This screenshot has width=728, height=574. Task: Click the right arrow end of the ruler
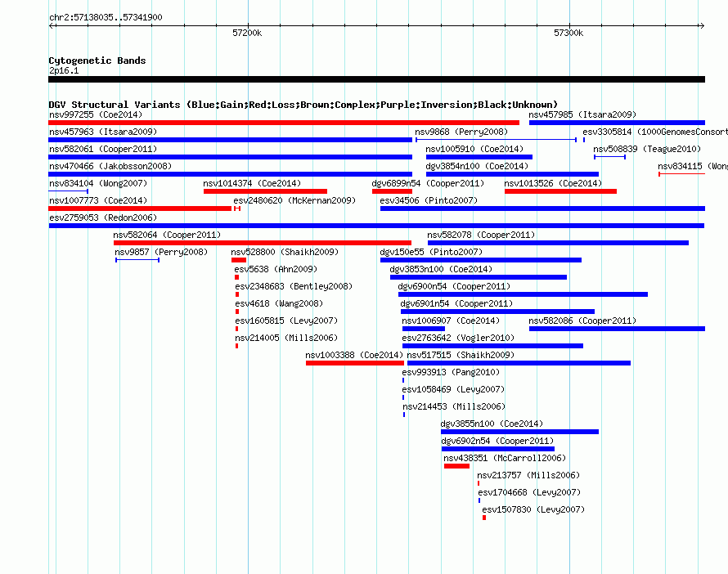(x=702, y=25)
